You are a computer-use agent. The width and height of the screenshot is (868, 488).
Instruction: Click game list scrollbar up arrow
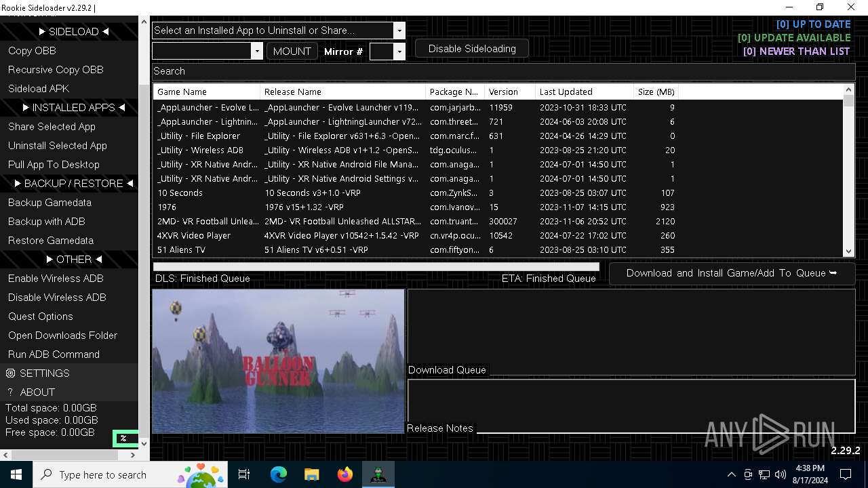848,89
